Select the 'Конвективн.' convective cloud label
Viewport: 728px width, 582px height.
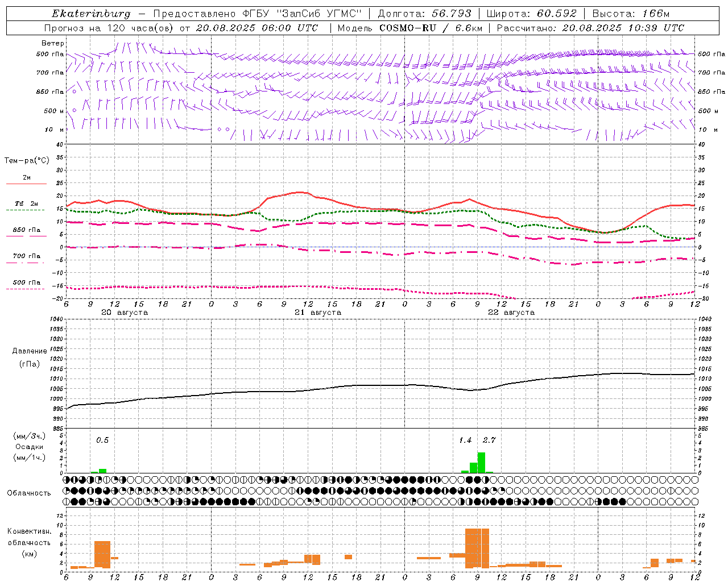[29, 531]
